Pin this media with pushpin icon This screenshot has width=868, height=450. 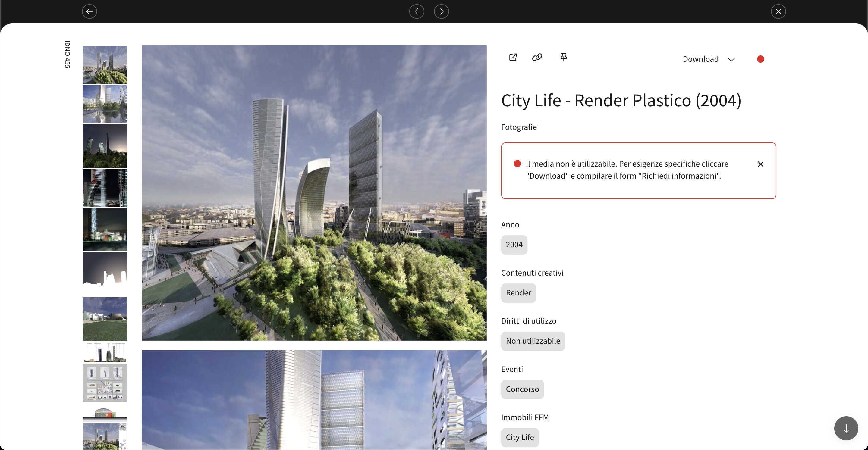click(563, 57)
